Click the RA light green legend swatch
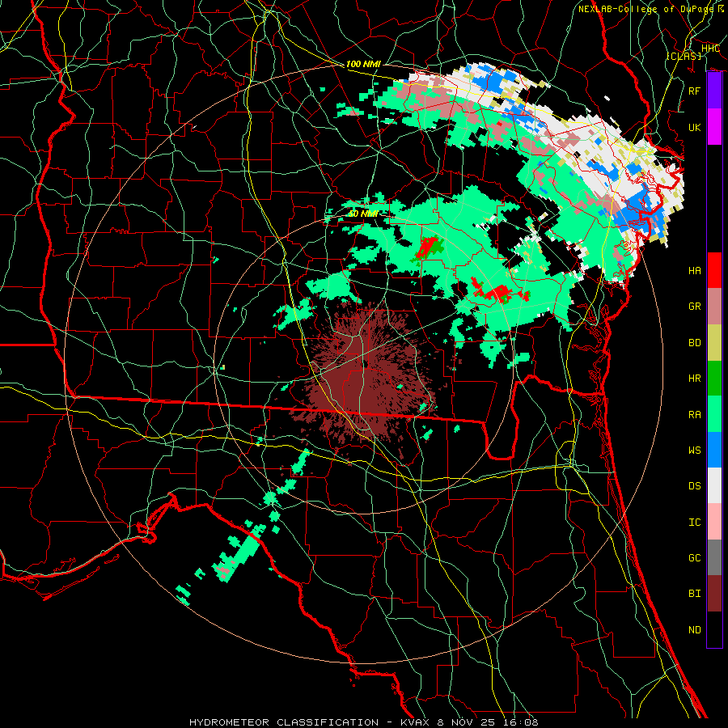This screenshot has width=728, height=728. (714, 413)
